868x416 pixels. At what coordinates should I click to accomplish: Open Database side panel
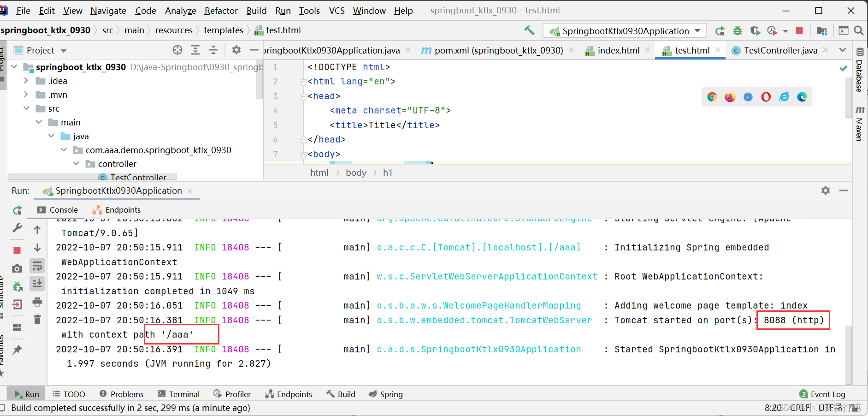tap(860, 70)
